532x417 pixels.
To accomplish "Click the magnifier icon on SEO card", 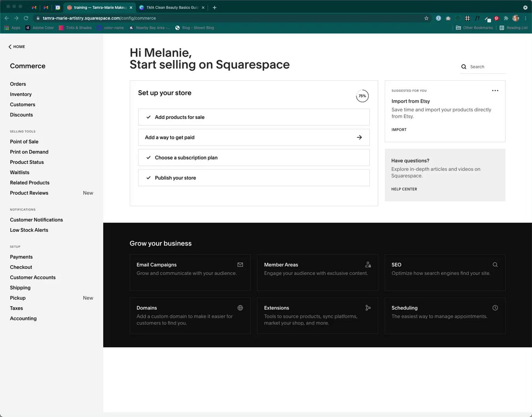I will (x=495, y=265).
